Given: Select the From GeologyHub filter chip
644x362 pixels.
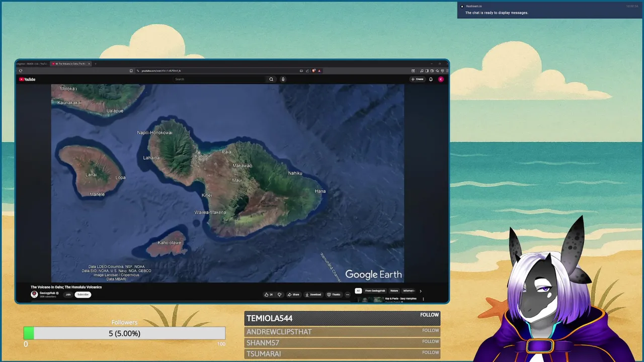Looking at the screenshot, I should coord(375,291).
